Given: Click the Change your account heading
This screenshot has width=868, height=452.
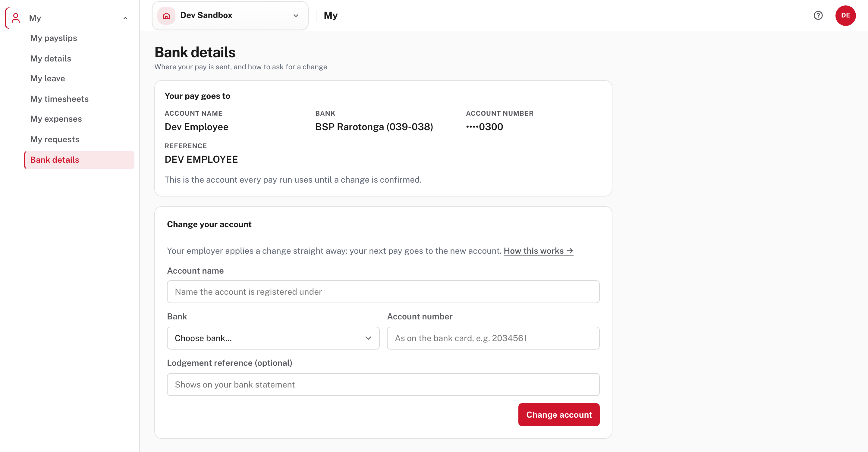Looking at the screenshot, I should point(209,224).
